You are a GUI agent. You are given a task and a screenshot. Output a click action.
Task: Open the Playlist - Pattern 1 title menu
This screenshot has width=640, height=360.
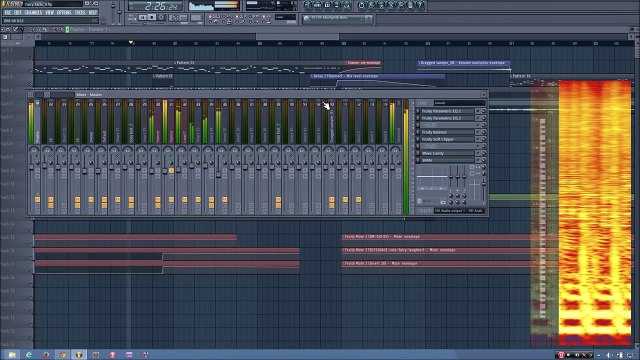pyautogui.click(x=89, y=29)
